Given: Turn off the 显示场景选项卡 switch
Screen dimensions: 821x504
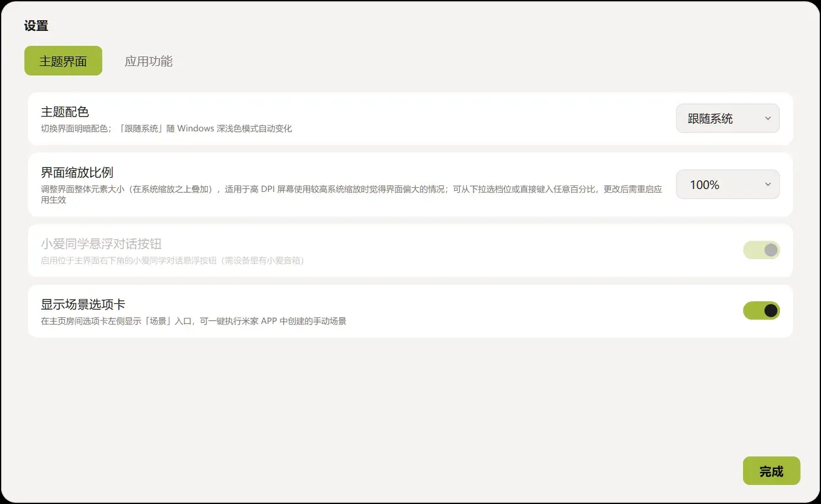Looking at the screenshot, I should click(x=761, y=310).
